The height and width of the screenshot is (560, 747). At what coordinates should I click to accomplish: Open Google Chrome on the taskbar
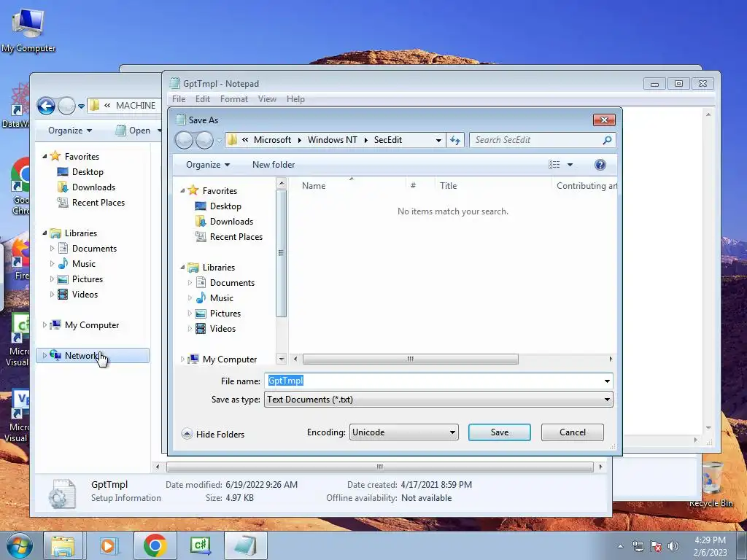tap(155, 545)
